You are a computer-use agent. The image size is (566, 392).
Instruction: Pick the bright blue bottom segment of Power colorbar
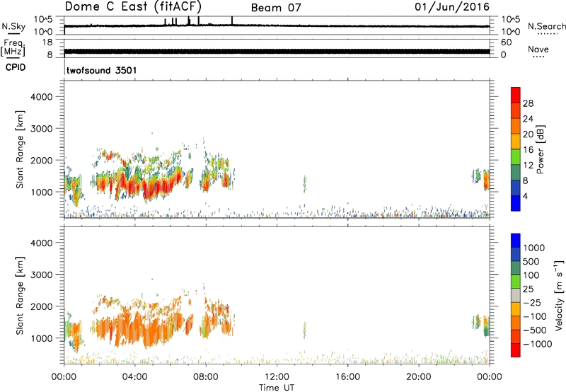[x=516, y=203]
